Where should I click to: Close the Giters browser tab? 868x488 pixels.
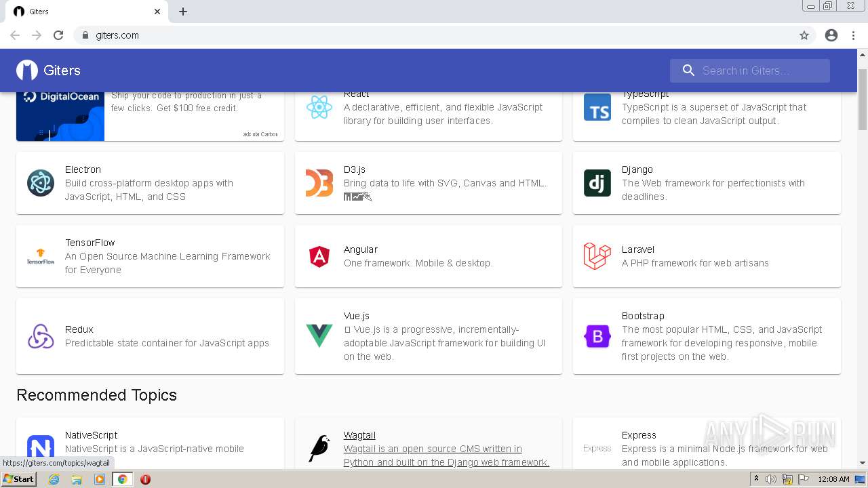[157, 12]
